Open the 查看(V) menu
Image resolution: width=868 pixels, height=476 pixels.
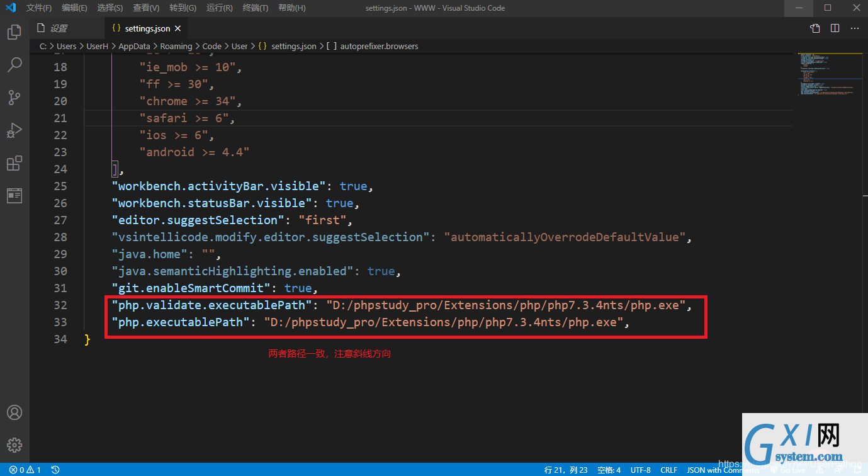coord(146,8)
